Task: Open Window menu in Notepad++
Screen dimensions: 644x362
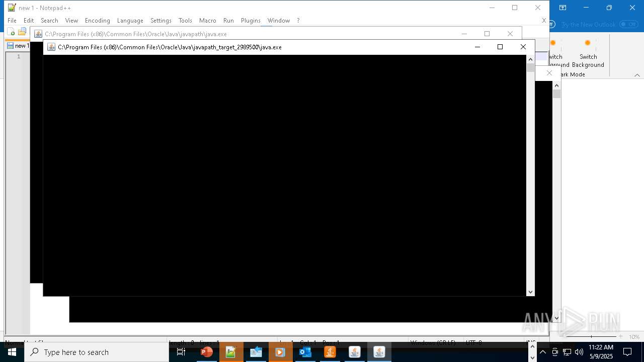Action: coord(279,21)
